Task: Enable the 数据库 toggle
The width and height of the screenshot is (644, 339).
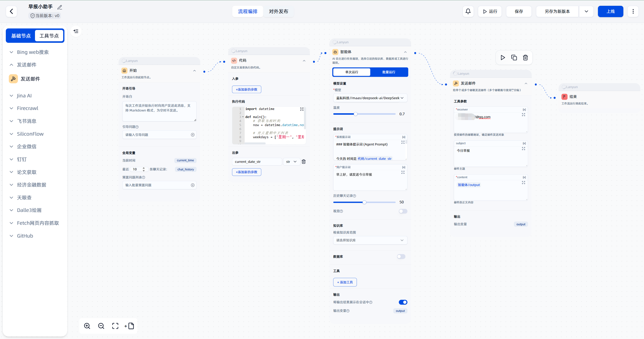Action: point(401,256)
